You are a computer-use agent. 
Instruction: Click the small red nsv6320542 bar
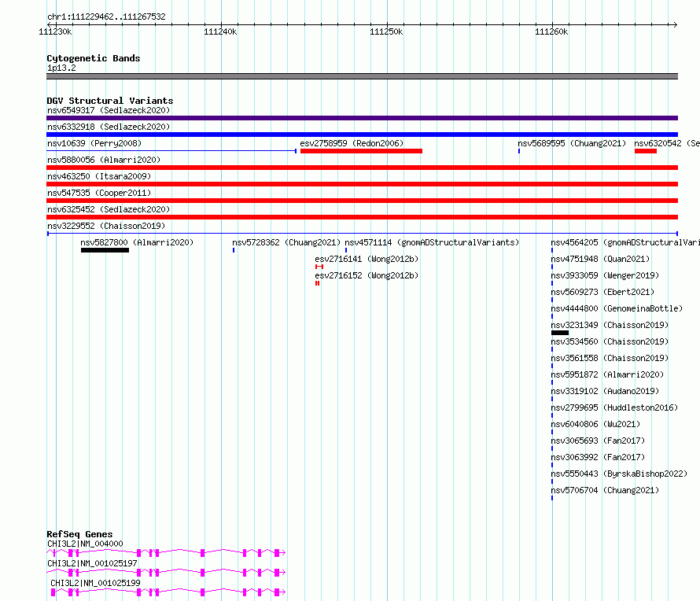tap(646, 151)
